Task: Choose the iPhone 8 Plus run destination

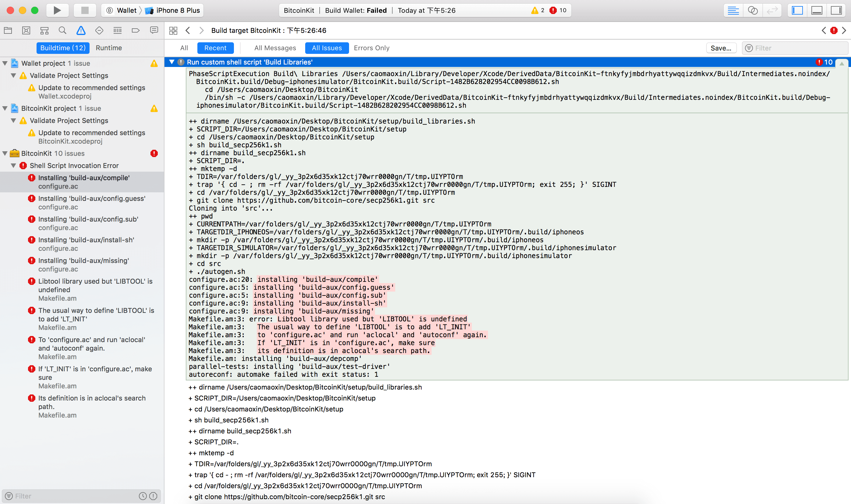Action: (x=173, y=10)
